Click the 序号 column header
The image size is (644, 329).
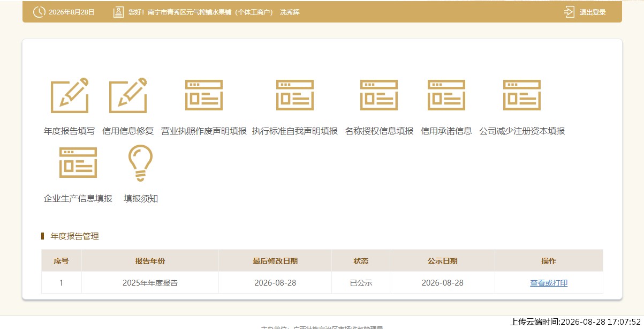click(x=61, y=261)
